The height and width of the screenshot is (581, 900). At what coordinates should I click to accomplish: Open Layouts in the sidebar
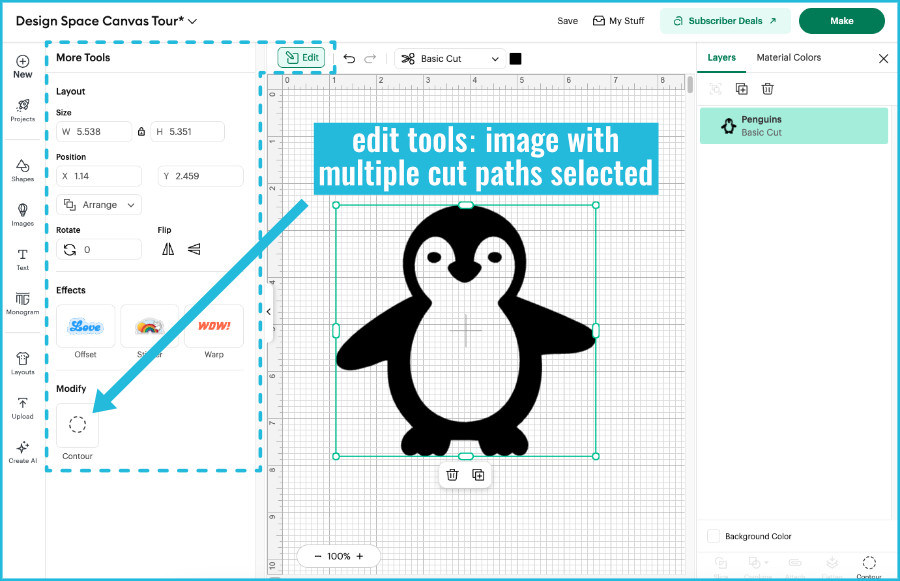(22, 363)
